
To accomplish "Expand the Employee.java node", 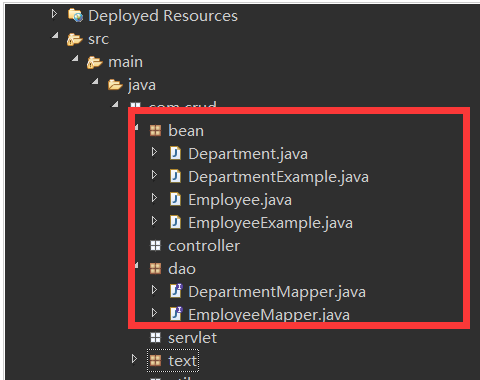I will (154, 198).
